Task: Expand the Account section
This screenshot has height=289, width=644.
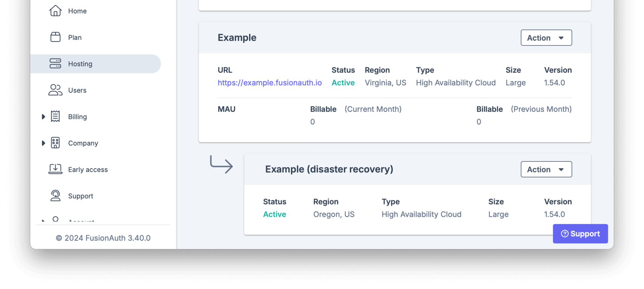Action: pyautogui.click(x=43, y=221)
